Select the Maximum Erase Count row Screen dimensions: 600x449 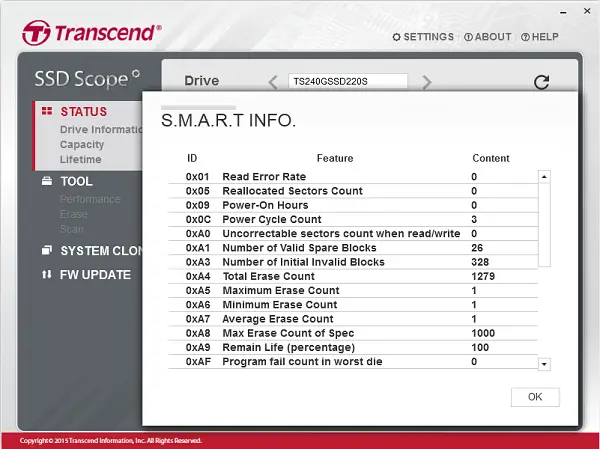point(353,290)
